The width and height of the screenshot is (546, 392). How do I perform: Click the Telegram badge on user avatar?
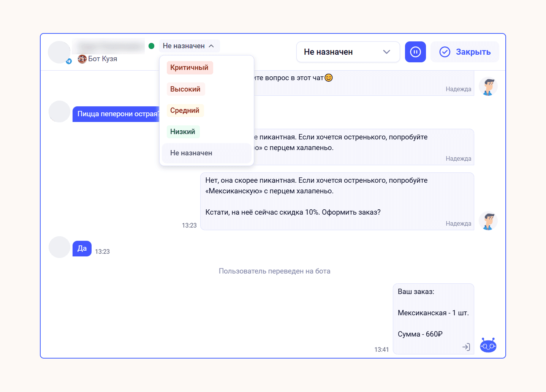69,61
